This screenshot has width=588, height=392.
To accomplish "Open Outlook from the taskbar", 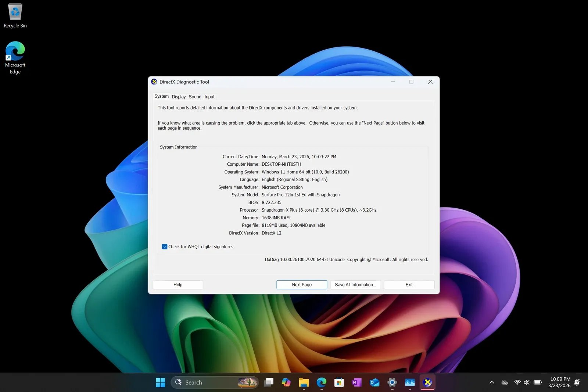I will pyautogui.click(x=374, y=382).
